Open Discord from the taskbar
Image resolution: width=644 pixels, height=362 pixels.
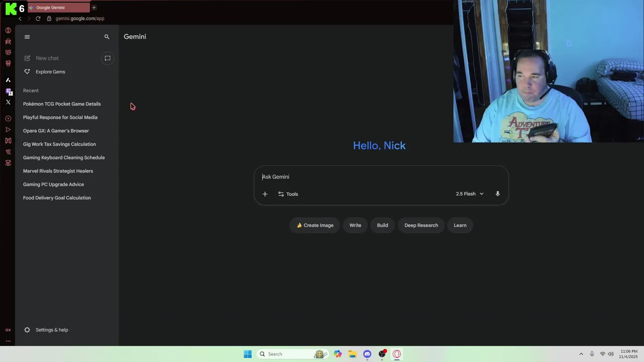367,354
